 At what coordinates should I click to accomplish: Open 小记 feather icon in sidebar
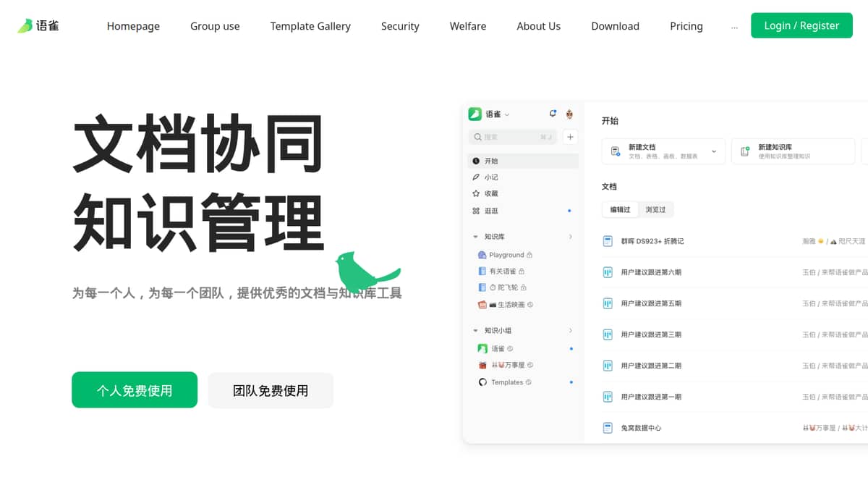coord(476,177)
